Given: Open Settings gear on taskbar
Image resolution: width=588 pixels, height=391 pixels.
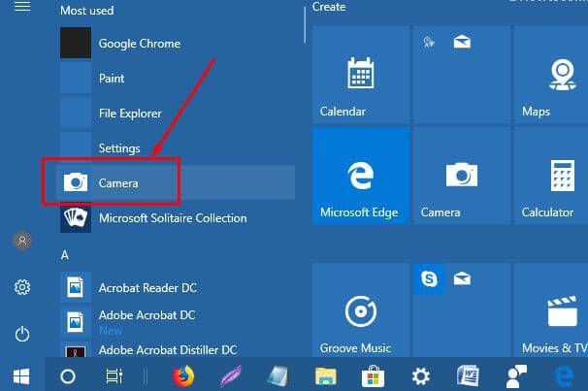Looking at the screenshot, I should (x=420, y=376).
